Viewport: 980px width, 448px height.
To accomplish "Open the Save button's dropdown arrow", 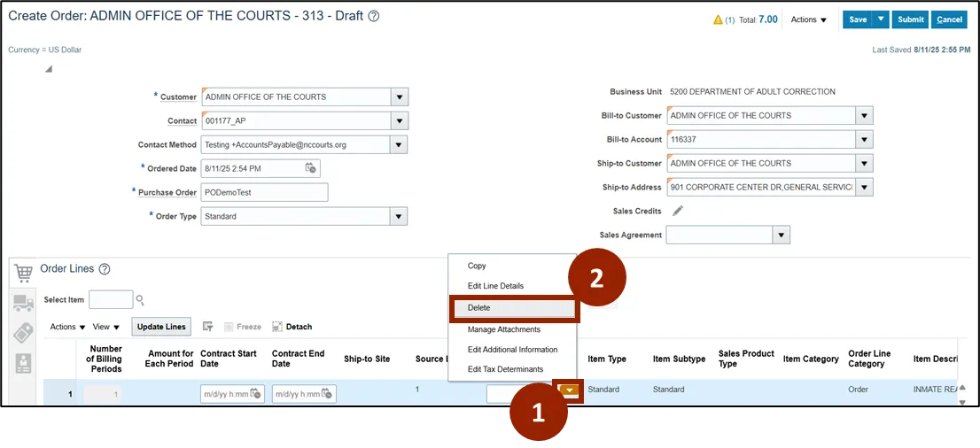I will pos(880,19).
